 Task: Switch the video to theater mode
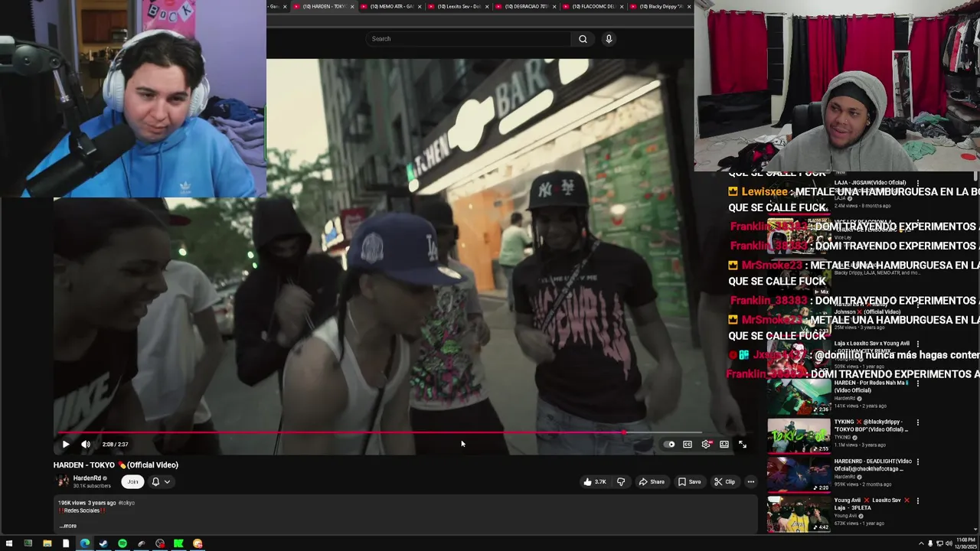tap(724, 444)
